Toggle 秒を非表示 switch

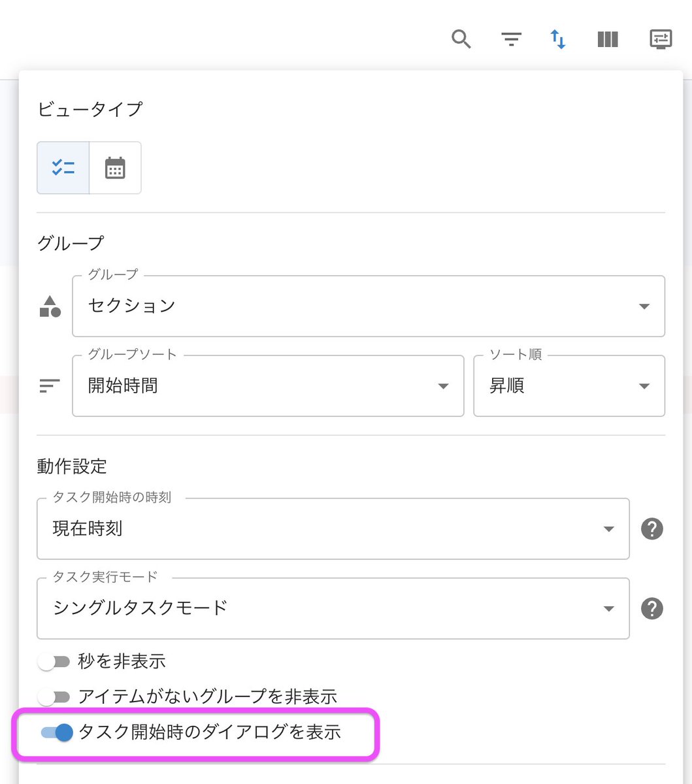click(x=54, y=662)
